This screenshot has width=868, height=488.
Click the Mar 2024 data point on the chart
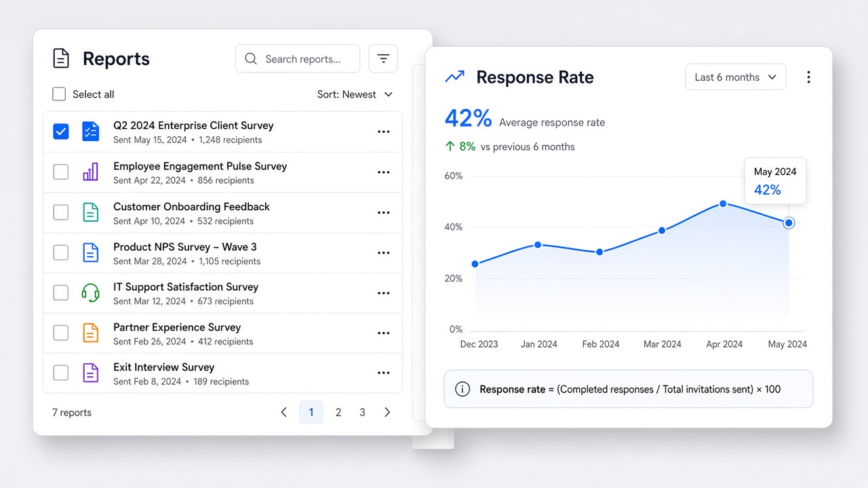(662, 230)
